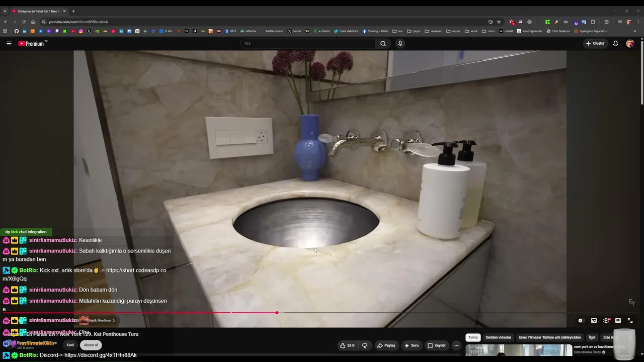Open the X bookmark icon
The height and width of the screenshot is (362, 644).
89,31
